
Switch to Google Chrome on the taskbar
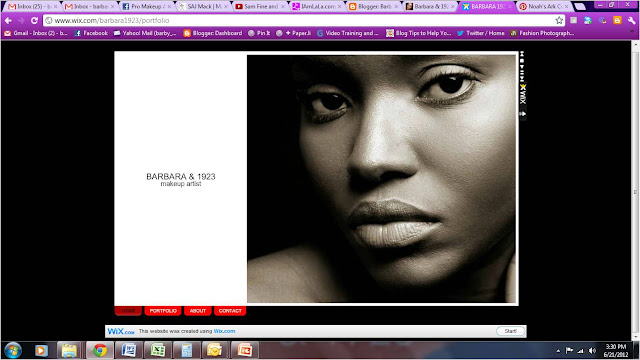pos(100,350)
